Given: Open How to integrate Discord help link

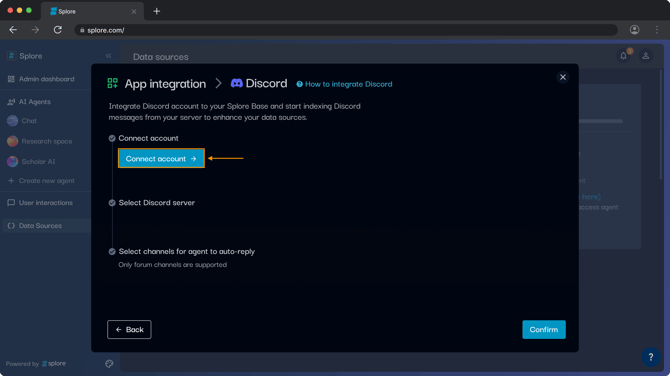Looking at the screenshot, I should [x=348, y=84].
